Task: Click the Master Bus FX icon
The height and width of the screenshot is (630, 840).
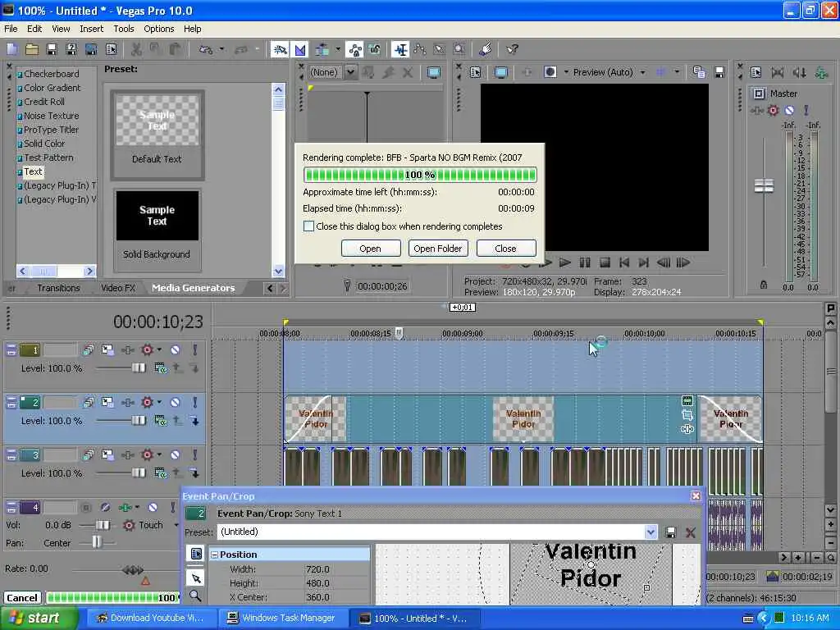Action: (x=756, y=111)
